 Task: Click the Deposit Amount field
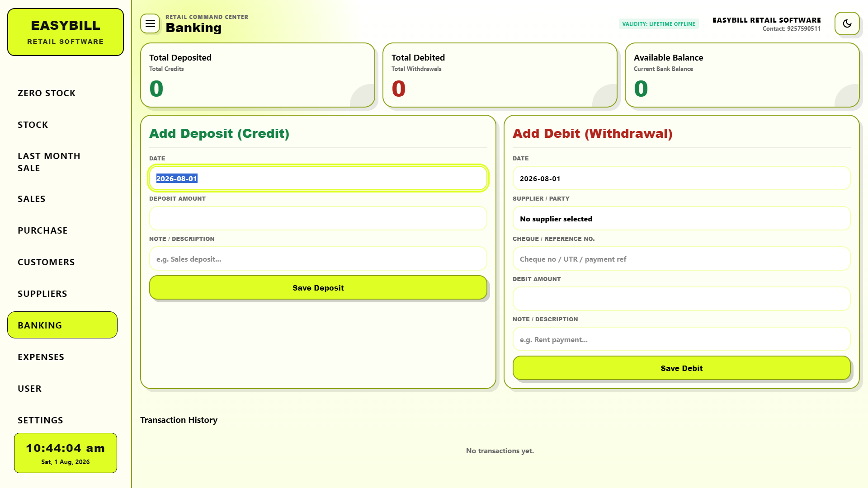(x=318, y=218)
